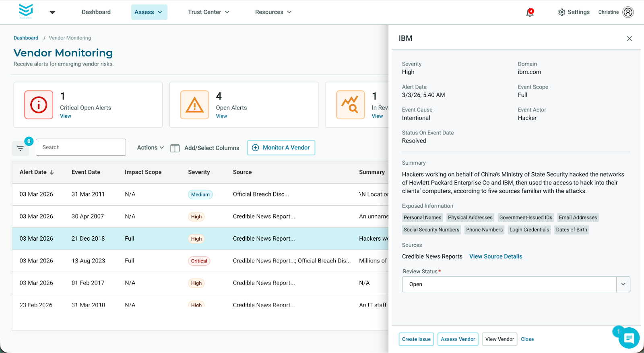Click the Critical Open Alerts info icon
Image resolution: width=644 pixels, height=353 pixels.
(39, 105)
